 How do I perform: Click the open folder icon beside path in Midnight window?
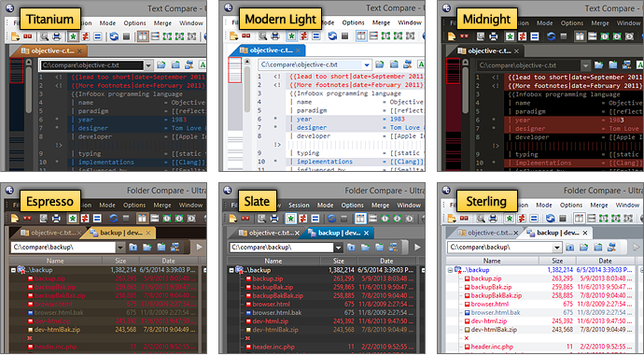(x=599, y=65)
